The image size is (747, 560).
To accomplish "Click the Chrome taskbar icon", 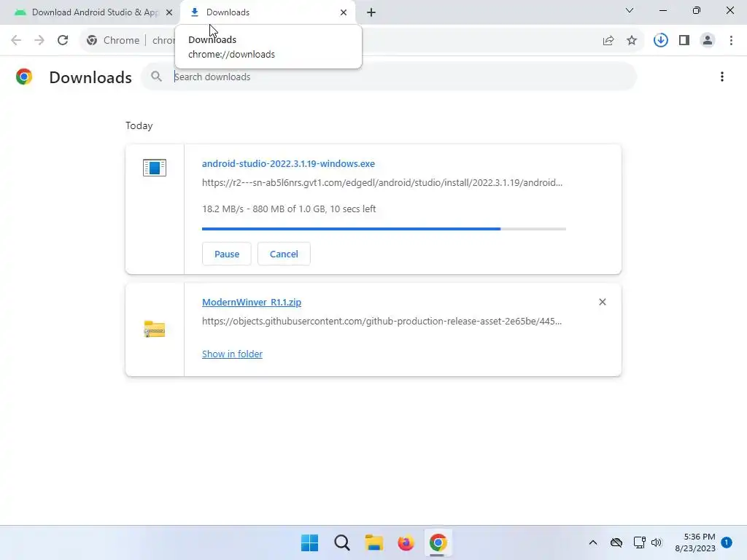I will 438,542.
